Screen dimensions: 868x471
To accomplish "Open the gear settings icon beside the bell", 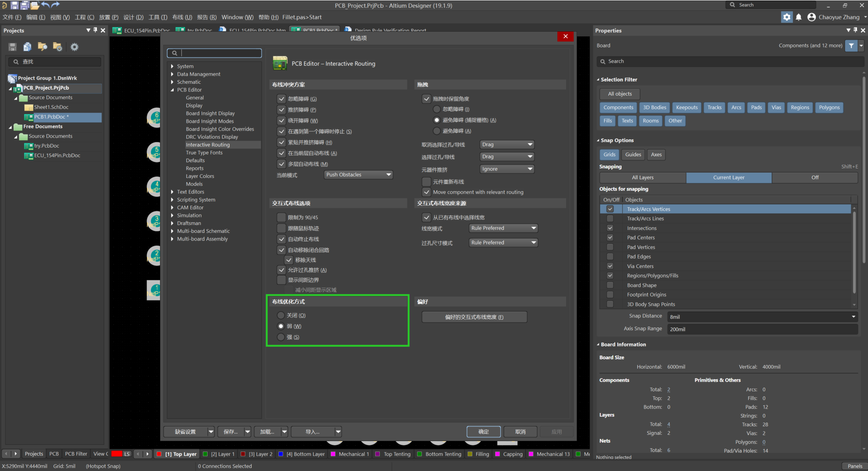I will coord(786,17).
